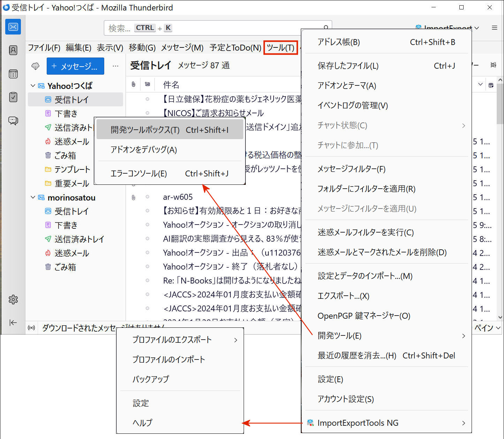
Task: Expand the ImportExportTools NG submenu
Action: pyautogui.click(x=386, y=423)
